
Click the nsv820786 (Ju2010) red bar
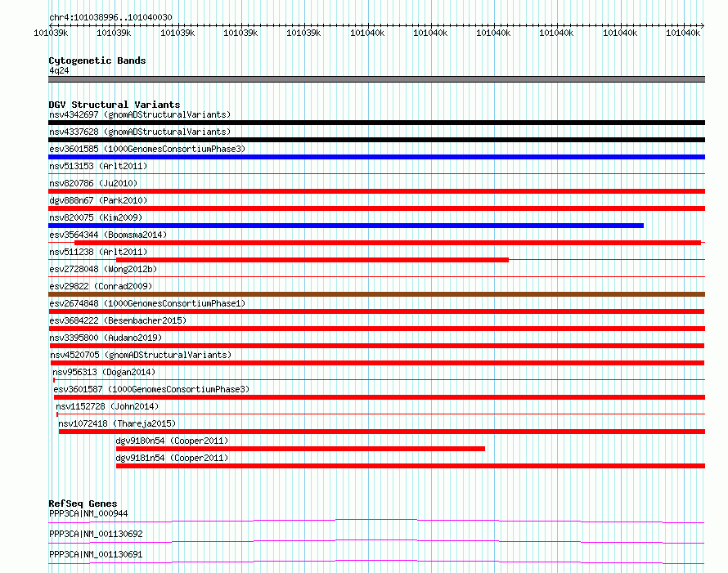click(376, 191)
